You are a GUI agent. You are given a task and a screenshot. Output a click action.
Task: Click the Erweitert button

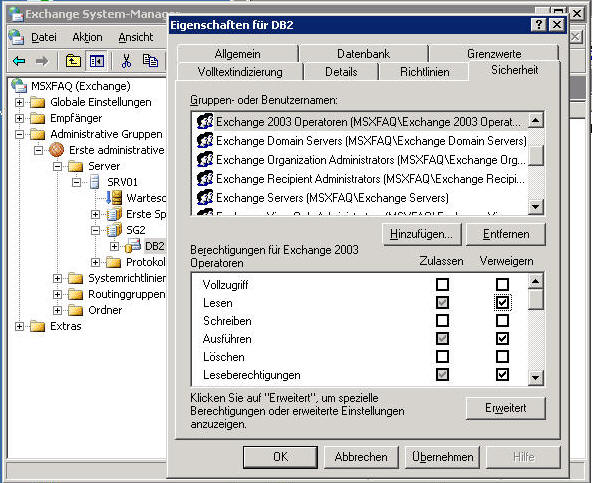(506, 408)
